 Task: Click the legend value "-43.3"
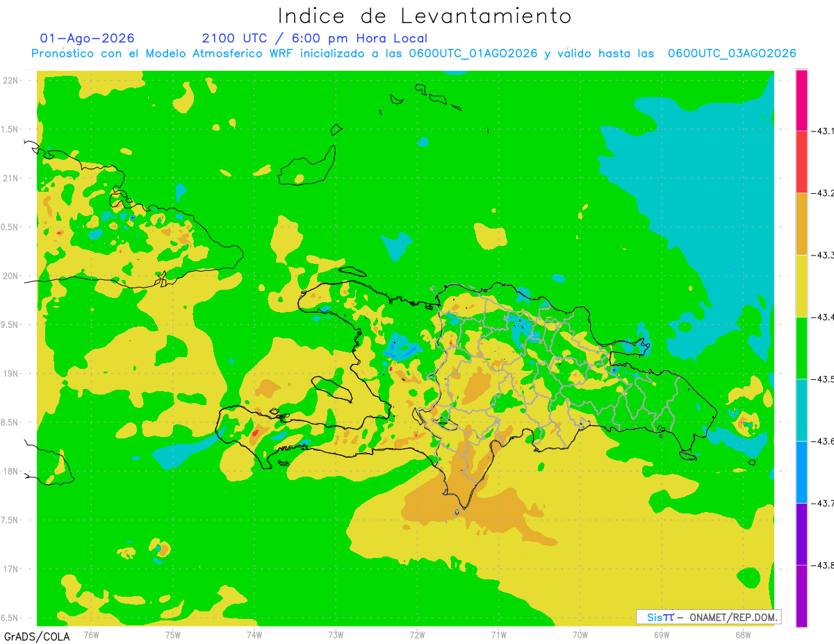coord(824,255)
